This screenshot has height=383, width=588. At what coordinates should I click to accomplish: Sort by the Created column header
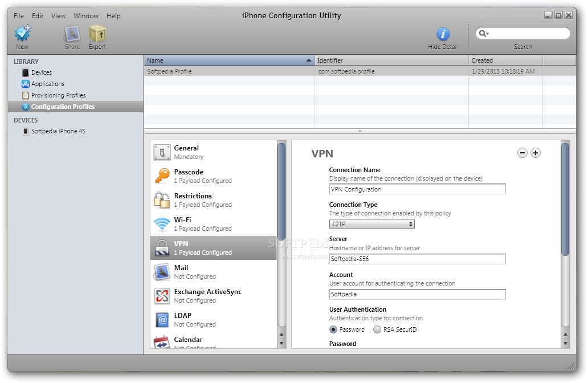pos(505,60)
